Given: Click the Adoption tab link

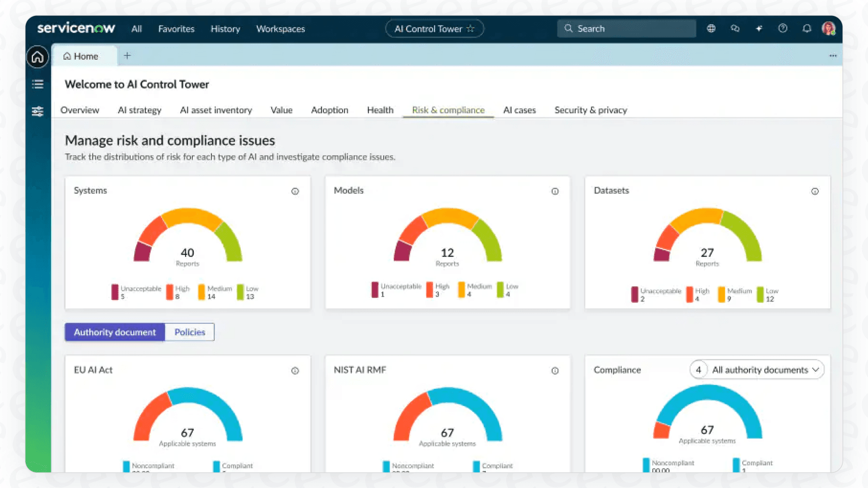Looking at the screenshot, I should point(330,110).
